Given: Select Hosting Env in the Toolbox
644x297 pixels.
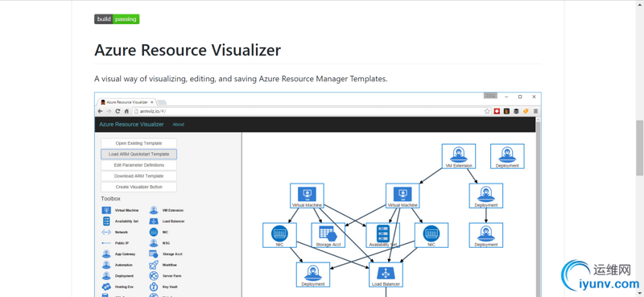Looking at the screenshot, I should tap(118, 287).
